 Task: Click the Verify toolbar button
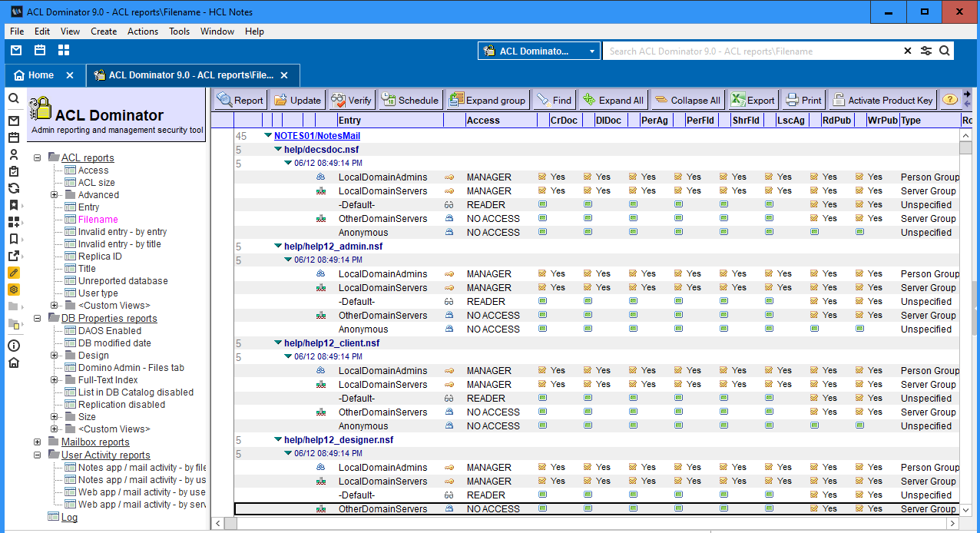[x=351, y=100]
